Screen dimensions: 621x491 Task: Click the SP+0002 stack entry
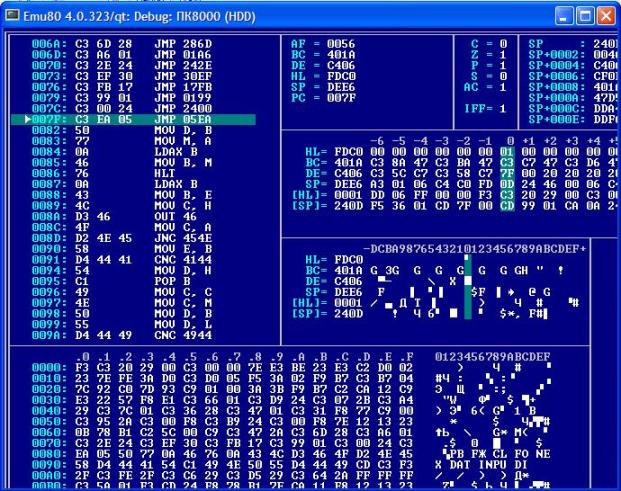pyautogui.click(x=580, y=52)
